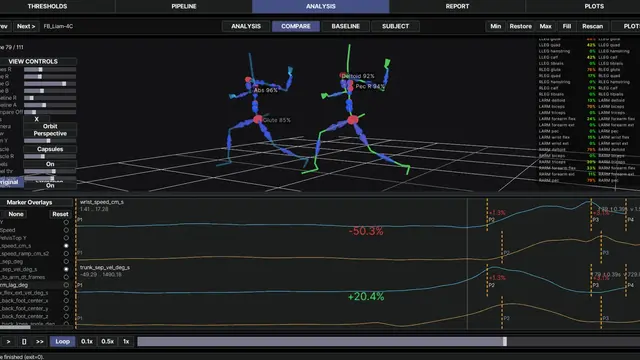This screenshot has height=360, width=640.
Task: Select the _back_foot_center_x radio button
Action: (x=66, y=300)
